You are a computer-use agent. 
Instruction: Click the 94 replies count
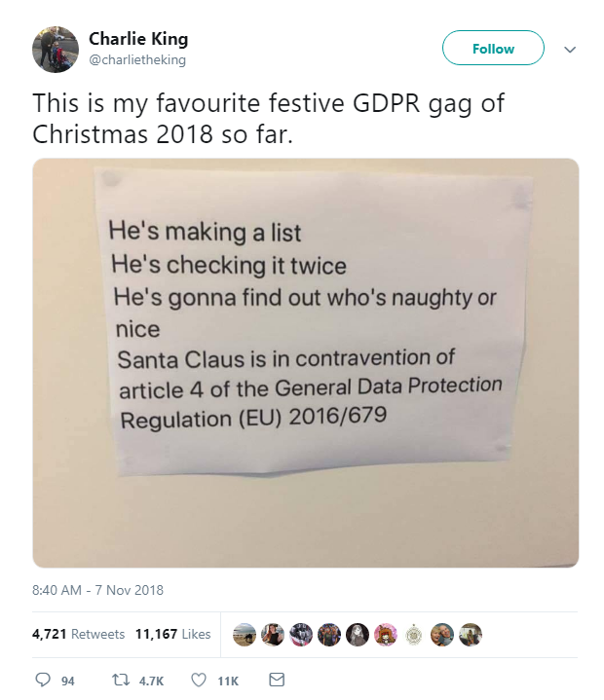(x=68, y=681)
